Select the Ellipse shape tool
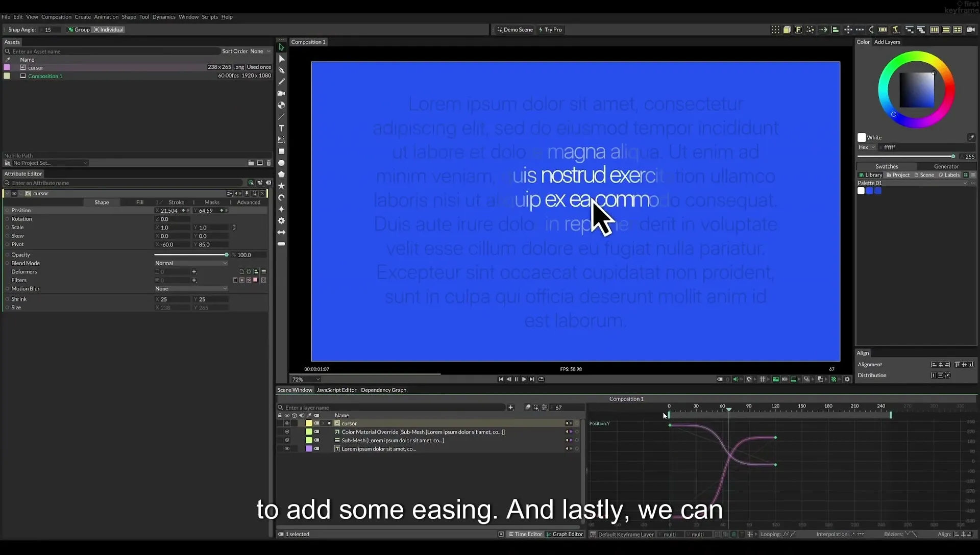 [281, 163]
